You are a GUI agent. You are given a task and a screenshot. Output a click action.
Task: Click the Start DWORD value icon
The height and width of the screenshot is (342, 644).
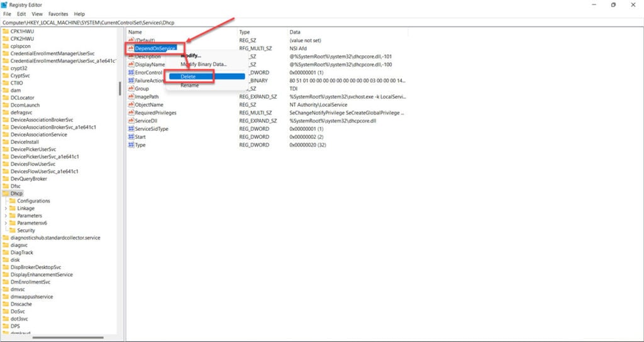click(x=131, y=137)
